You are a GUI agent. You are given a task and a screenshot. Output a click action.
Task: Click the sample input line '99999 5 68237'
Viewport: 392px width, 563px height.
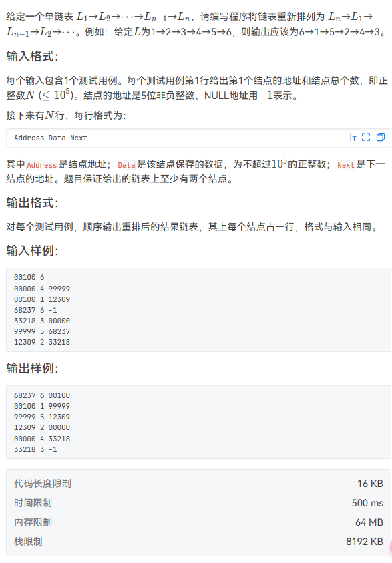click(x=42, y=331)
